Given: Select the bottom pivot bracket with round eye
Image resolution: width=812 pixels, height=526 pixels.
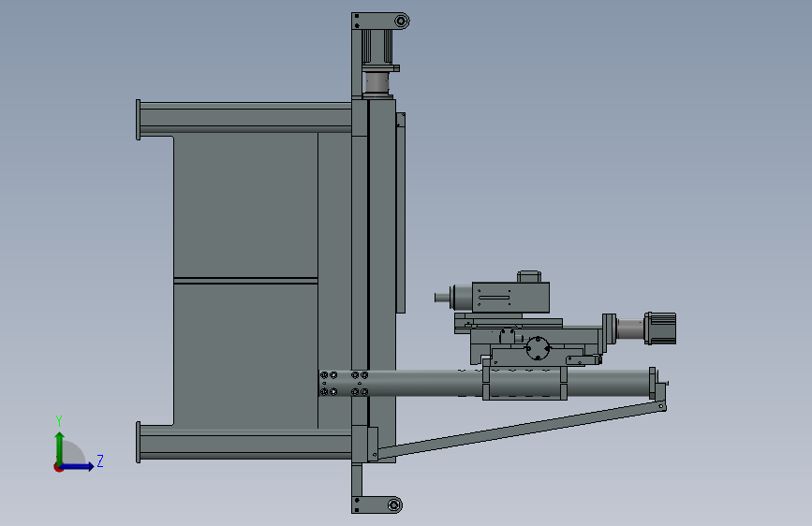Looking at the screenshot, I should click(x=377, y=504).
